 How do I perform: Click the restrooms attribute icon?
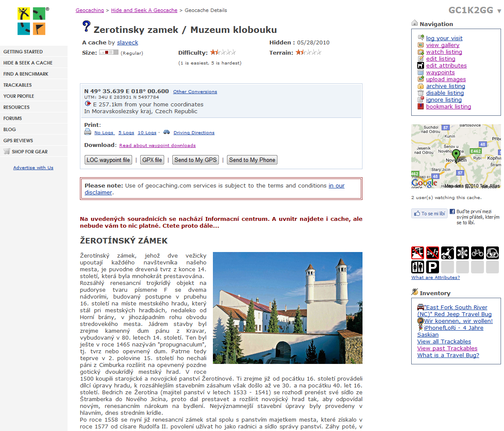coord(418,267)
